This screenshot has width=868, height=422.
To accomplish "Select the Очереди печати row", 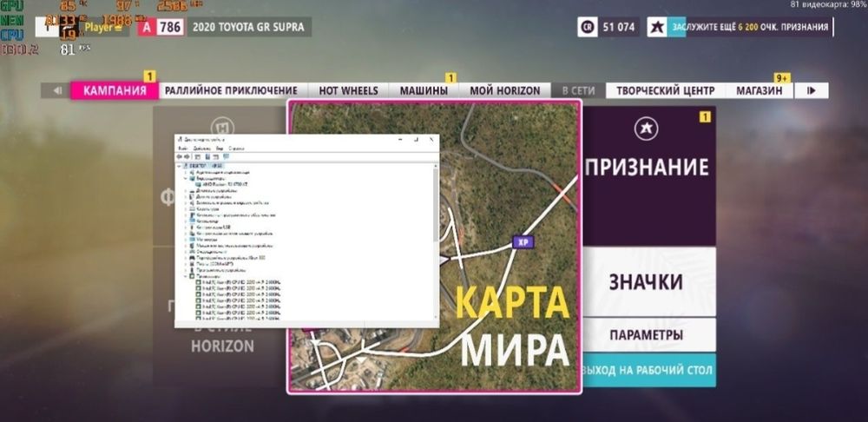I will pyautogui.click(x=211, y=252).
